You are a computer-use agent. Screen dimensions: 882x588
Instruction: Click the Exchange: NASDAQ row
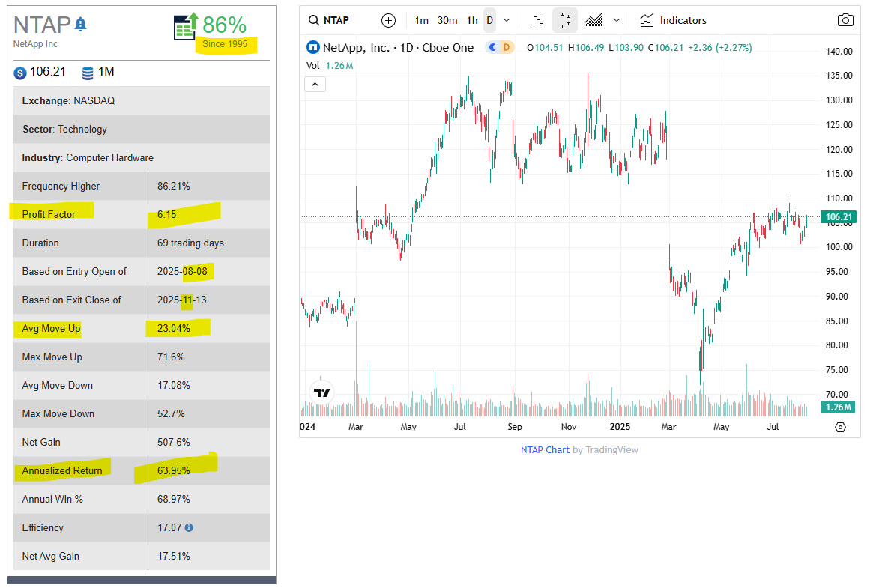tap(142, 100)
